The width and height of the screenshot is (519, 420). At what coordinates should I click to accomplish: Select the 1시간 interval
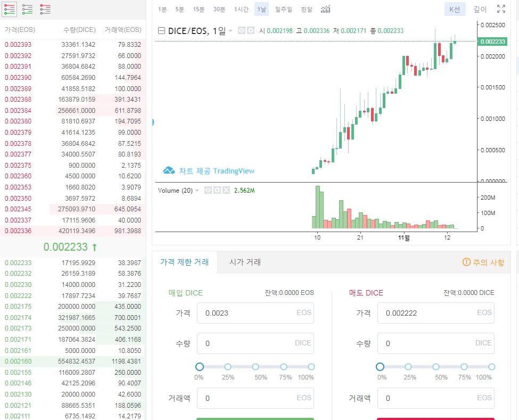tap(241, 9)
